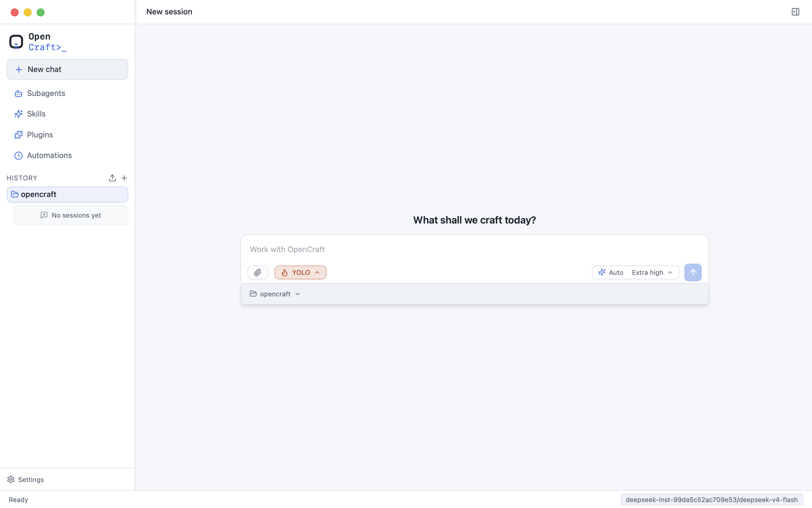Click the OpenCraft logo icon
The image size is (812, 508).
click(x=16, y=42)
